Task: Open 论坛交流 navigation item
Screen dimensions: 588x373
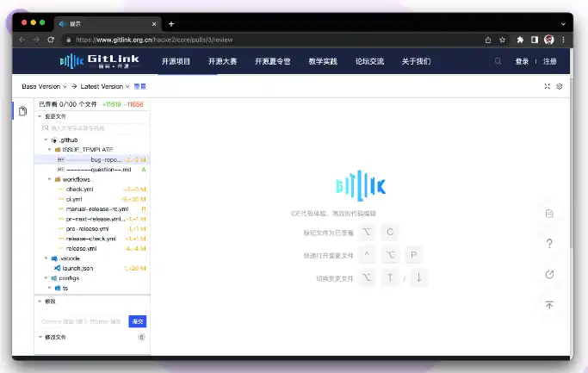Action: (x=369, y=61)
